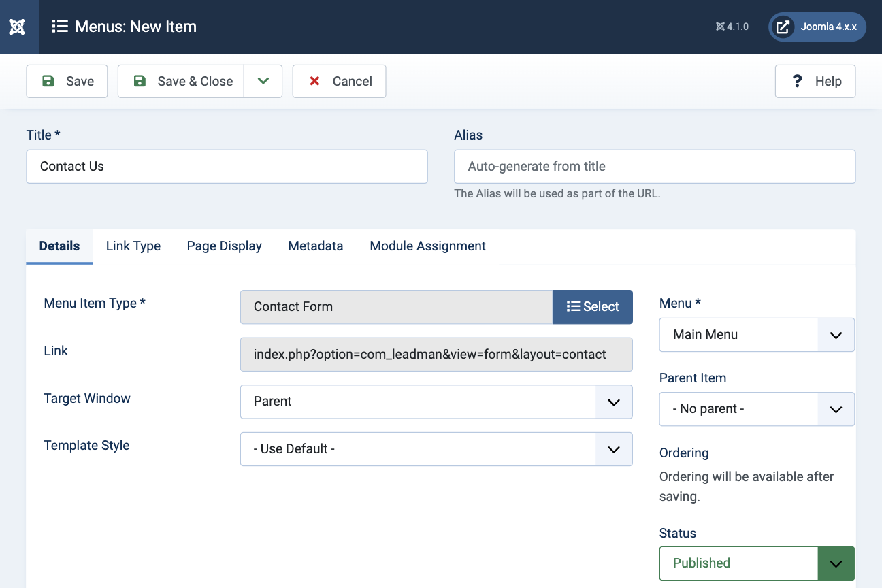Open the Joomla 4.x.x site preview button

[x=817, y=27]
